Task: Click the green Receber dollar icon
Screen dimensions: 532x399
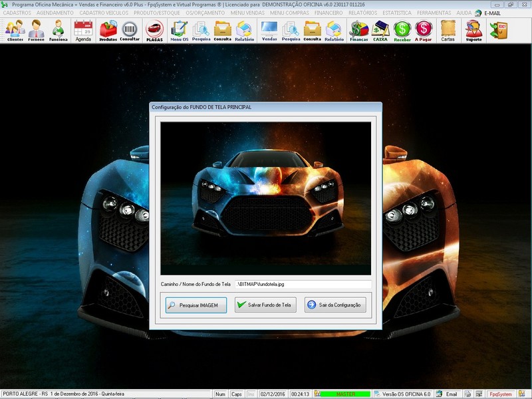Action: click(402, 31)
